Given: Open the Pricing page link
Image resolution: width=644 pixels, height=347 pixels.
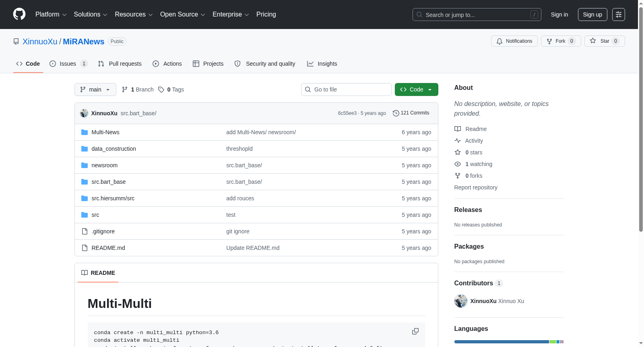Looking at the screenshot, I should click(266, 15).
